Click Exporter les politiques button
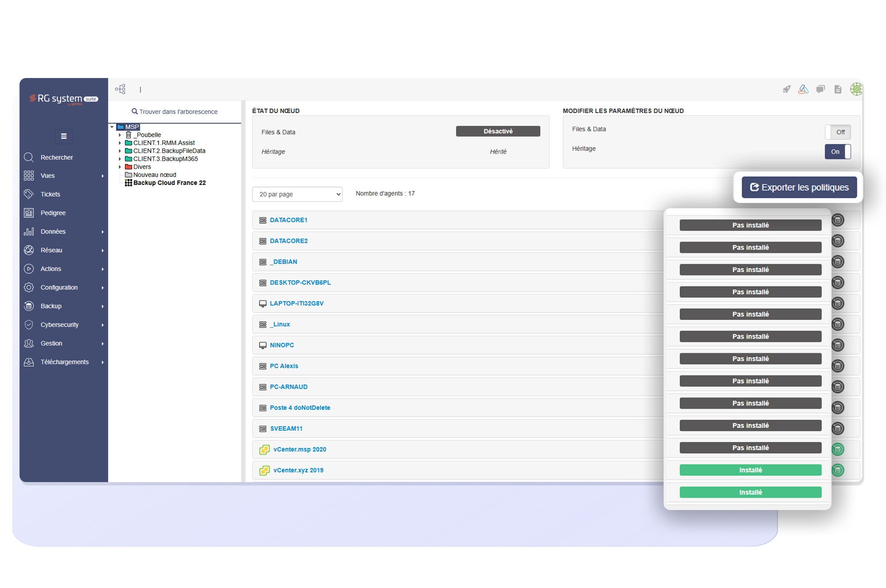Viewport: 886px width, 588px height. 799,187
